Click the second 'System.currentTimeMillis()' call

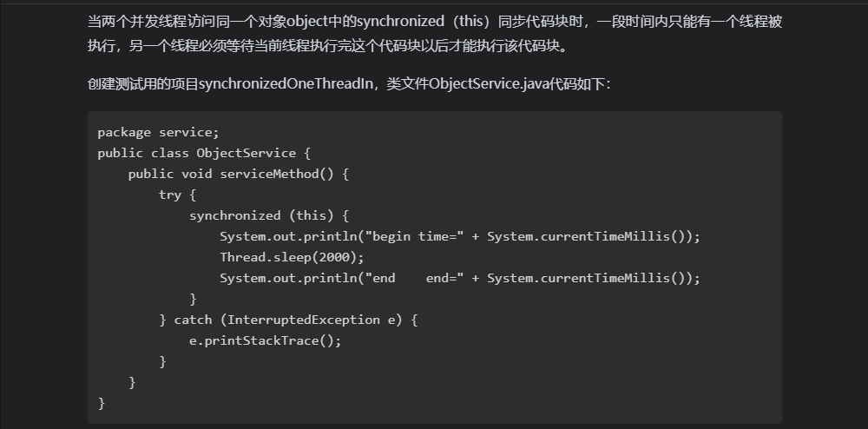589,279
